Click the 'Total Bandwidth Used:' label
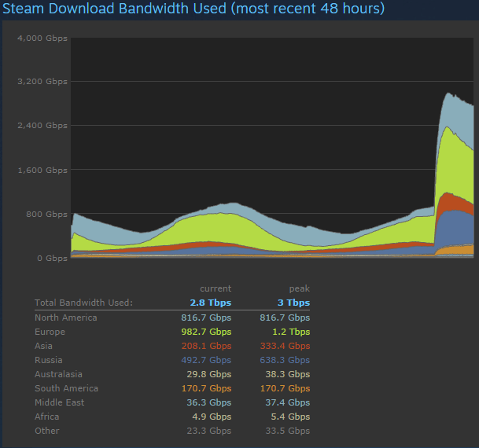Image resolution: width=479 pixels, height=448 pixels. coord(83,303)
